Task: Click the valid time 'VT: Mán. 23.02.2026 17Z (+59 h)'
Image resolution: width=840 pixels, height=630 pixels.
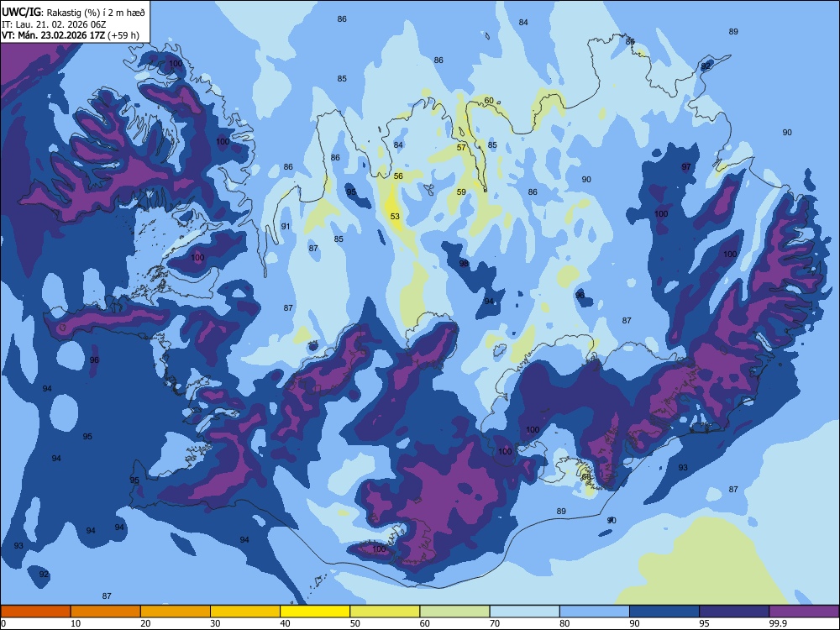Action: tap(71, 35)
